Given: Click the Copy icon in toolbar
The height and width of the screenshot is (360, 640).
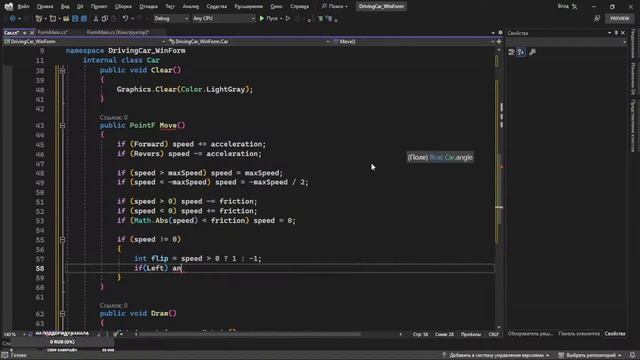Looking at the screenshot, I should point(104,18).
